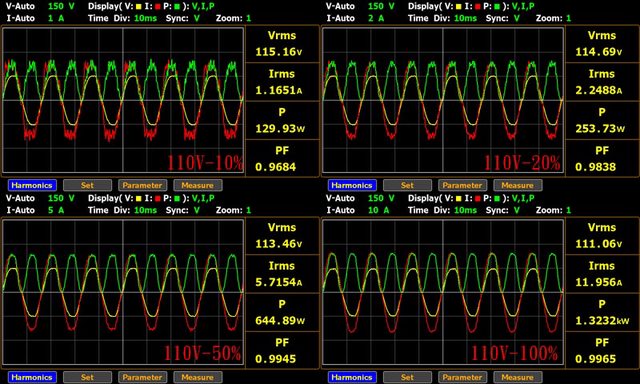Select Measure below the 110V-100% display
The height and width of the screenshot is (384, 640).
tap(518, 377)
